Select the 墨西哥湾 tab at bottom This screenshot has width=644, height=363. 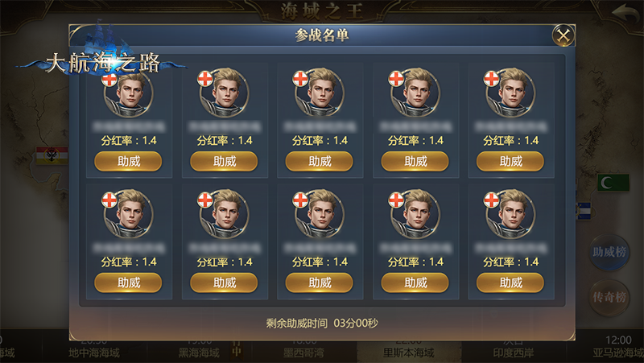point(304,352)
